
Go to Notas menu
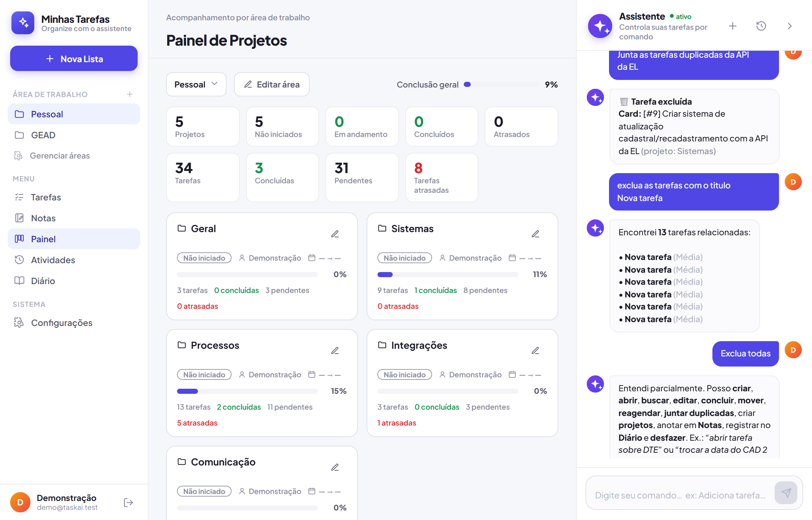pyautogui.click(x=74, y=218)
